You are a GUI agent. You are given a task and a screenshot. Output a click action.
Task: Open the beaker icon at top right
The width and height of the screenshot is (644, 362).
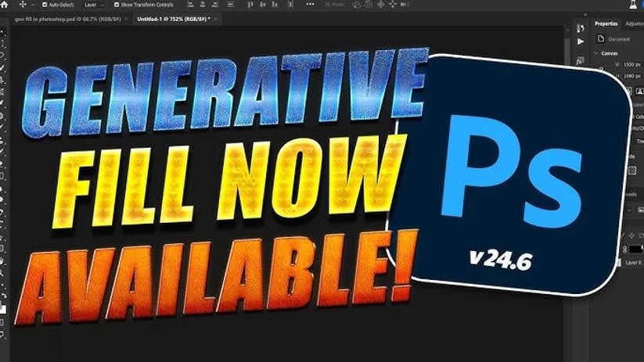coord(634,5)
